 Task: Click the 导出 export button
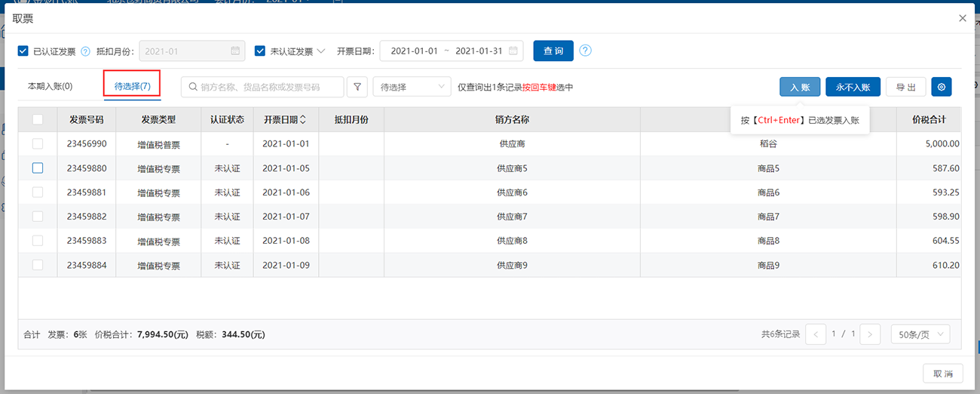click(x=905, y=87)
